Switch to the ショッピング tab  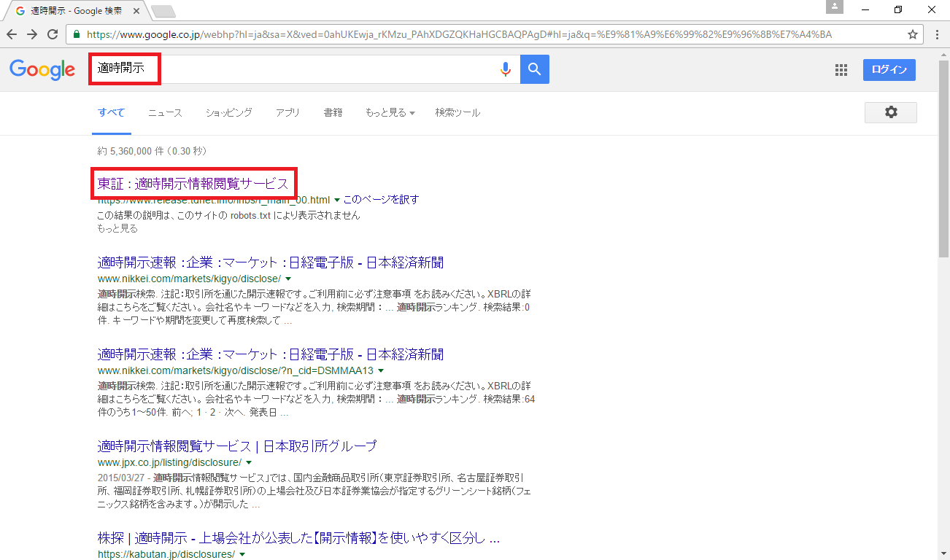pos(228,112)
